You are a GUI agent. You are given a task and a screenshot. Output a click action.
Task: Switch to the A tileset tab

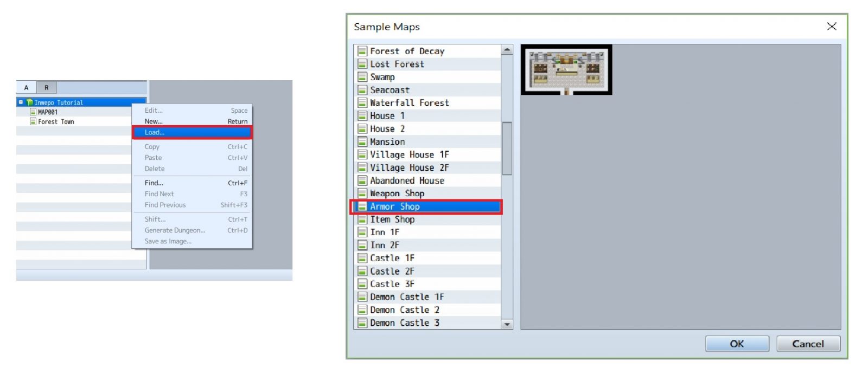point(26,88)
